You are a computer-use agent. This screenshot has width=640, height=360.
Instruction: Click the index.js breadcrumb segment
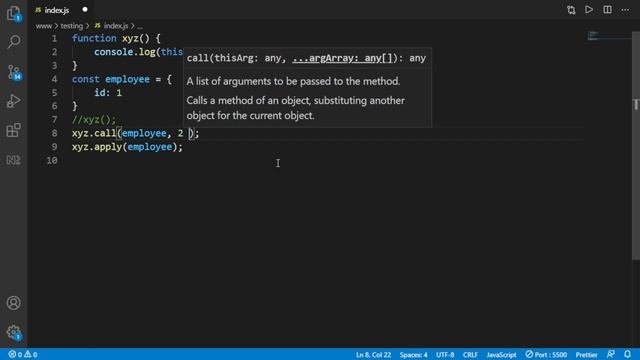111,26
